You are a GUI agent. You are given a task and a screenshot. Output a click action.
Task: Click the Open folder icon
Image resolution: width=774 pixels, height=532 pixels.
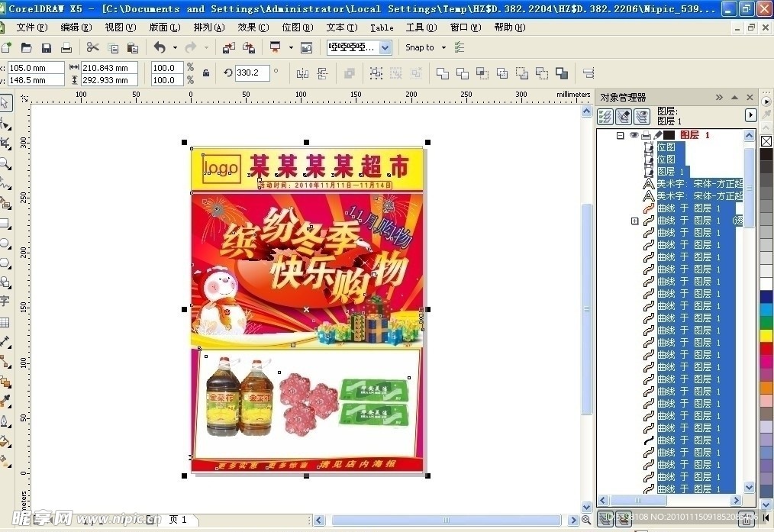(26, 47)
